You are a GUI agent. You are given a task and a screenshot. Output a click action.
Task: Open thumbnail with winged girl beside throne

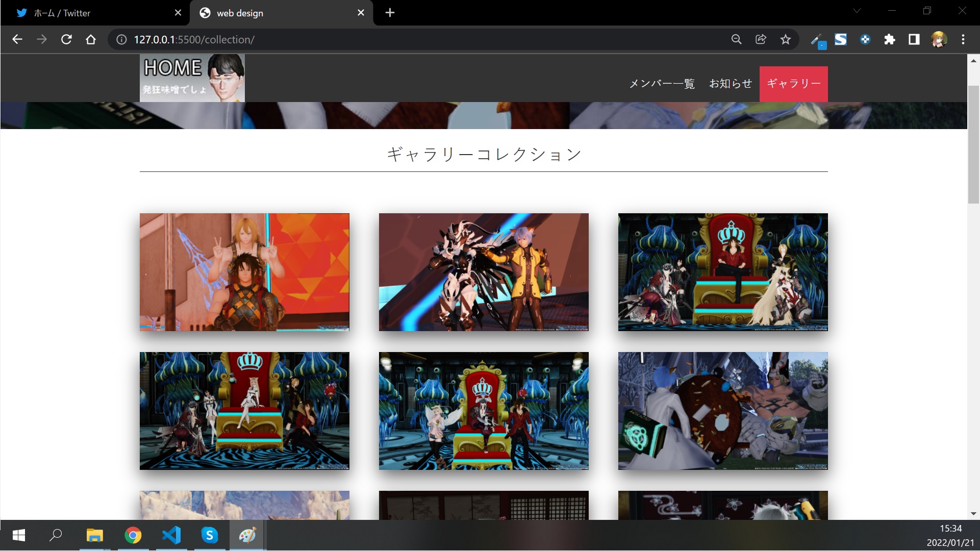(484, 411)
